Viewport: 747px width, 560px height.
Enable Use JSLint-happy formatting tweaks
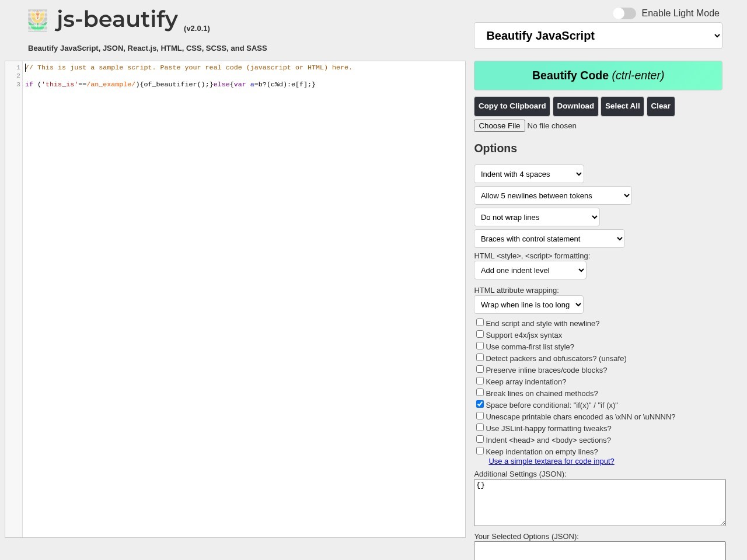(480, 428)
